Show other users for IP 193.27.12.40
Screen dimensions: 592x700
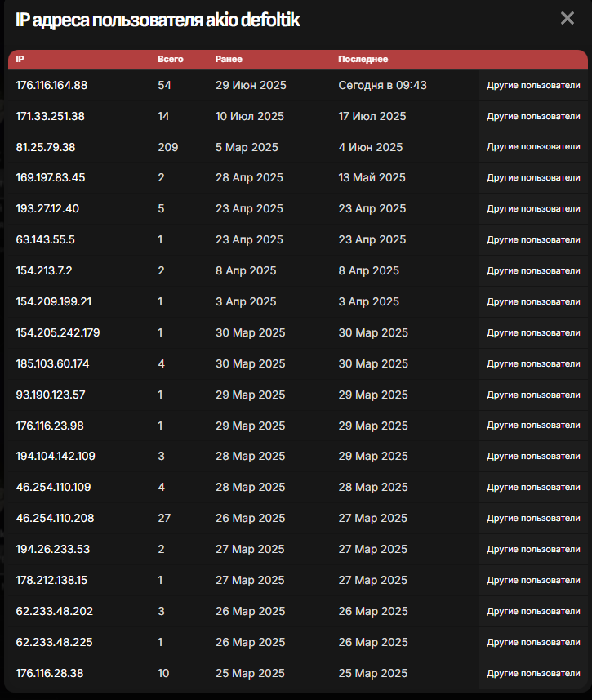pos(533,208)
